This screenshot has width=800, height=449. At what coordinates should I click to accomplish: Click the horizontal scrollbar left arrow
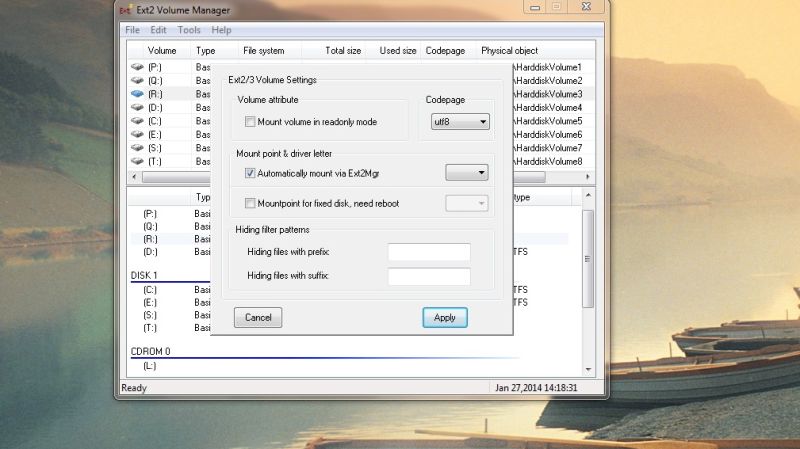click(x=134, y=177)
